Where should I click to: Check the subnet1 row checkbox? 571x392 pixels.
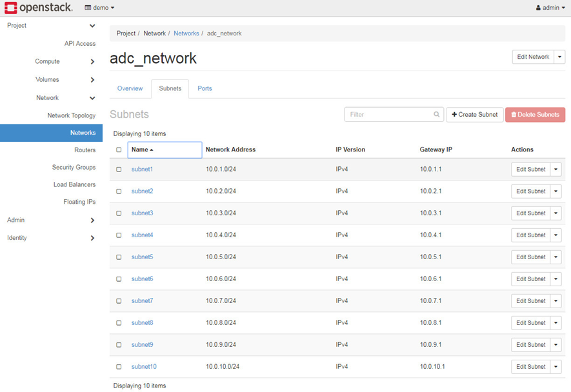coord(119,170)
